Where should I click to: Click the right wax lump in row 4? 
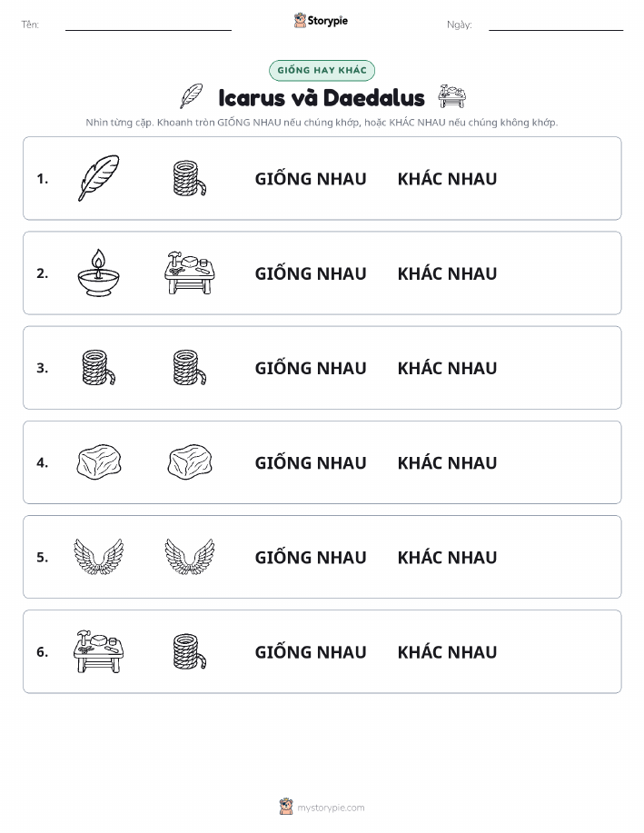pyautogui.click(x=190, y=462)
